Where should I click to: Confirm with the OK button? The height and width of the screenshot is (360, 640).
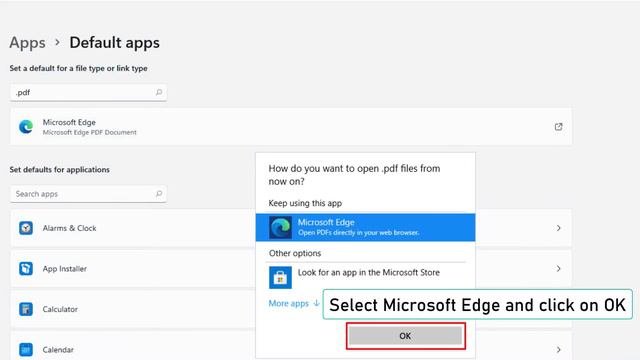click(x=405, y=336)
